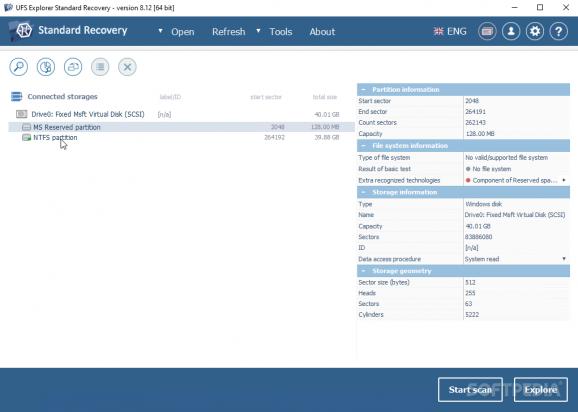Click the Heads value 255
The width and height of the screenshot is (578, 412).
[x=470, y=293]
